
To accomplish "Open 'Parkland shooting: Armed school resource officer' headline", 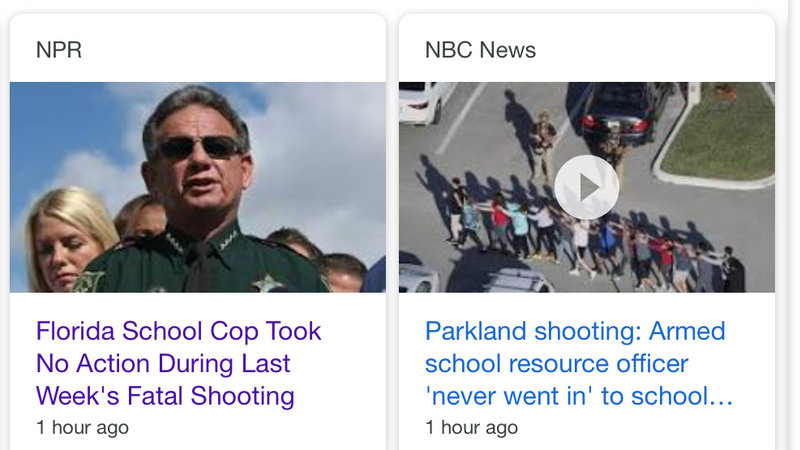I will [579, 364].
